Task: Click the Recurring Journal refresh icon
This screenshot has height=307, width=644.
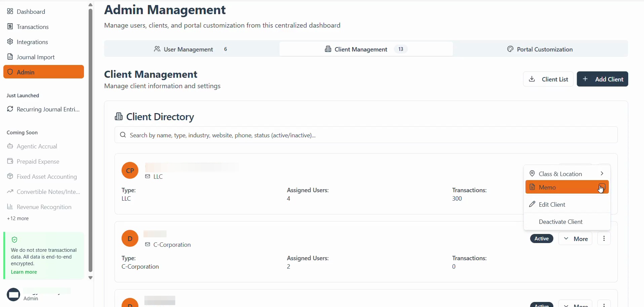Action: pos(10,109)
